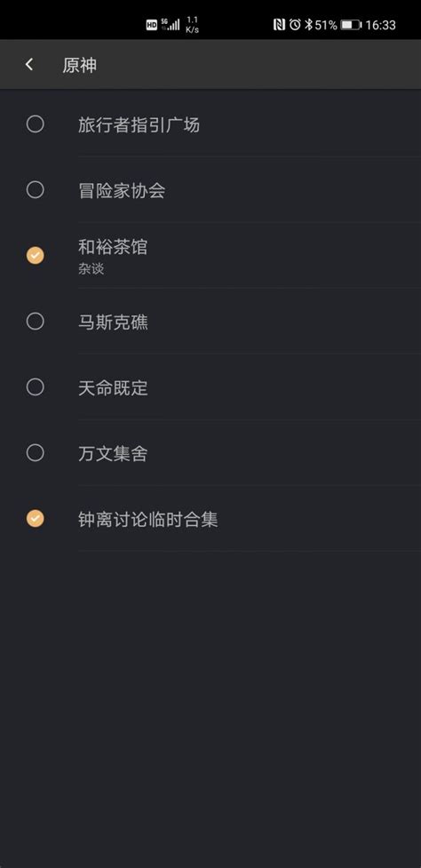Enable the 马斯克礁 checkbox circle
The image size is (421, 868).
pyautogui.click(x=36, y=321)
